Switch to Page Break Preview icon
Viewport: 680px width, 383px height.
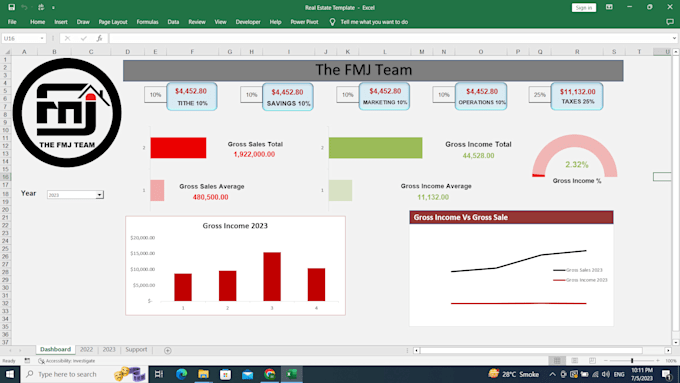tap(592, 360)
